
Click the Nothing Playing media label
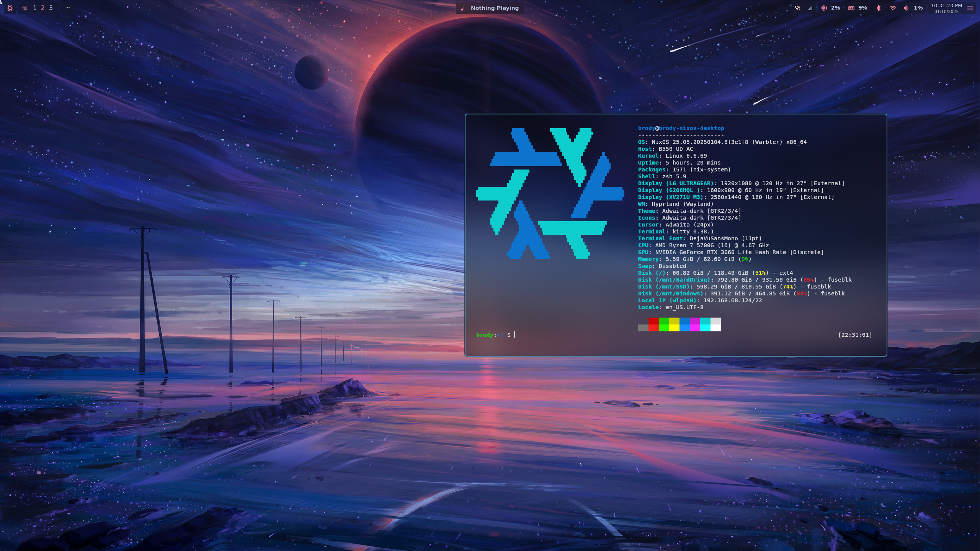click(494, 8)
